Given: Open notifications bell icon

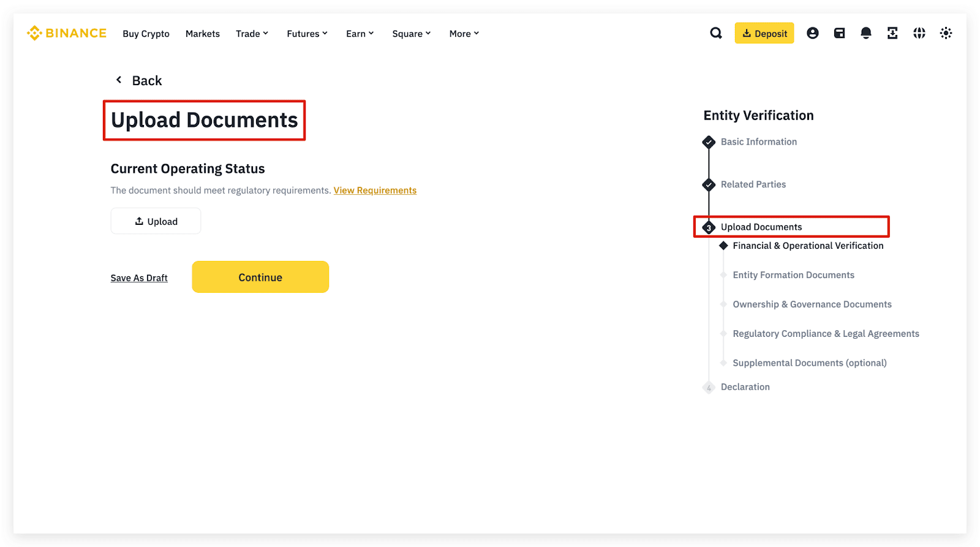Looking at the screenshot, I should [x=865, y=33].
